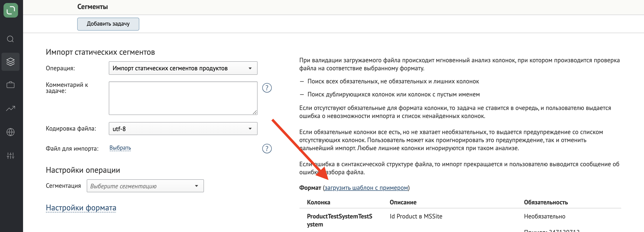Click the Добавить задачу button
The image size is (644, 232).
pos(108,24)
